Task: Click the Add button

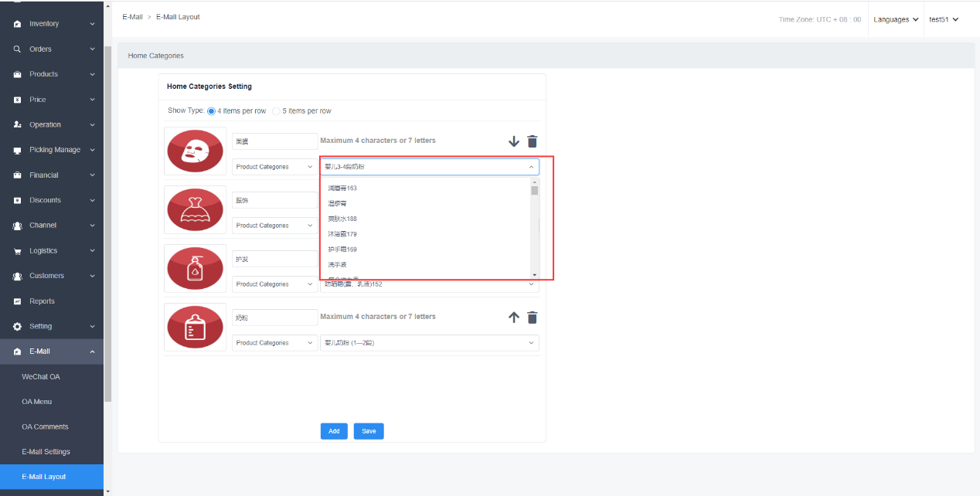Action: click(334, 431)
